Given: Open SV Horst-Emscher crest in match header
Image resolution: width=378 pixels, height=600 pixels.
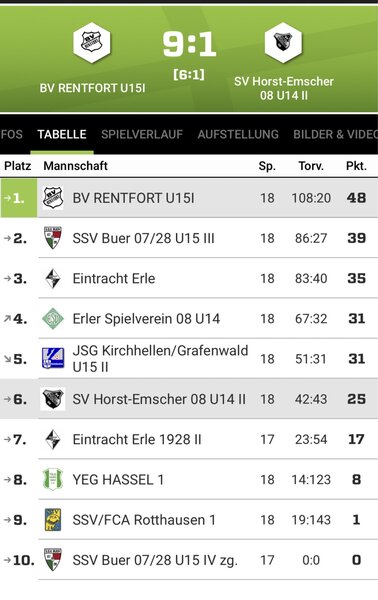Looking at the screenshot, I should (284, 42).
